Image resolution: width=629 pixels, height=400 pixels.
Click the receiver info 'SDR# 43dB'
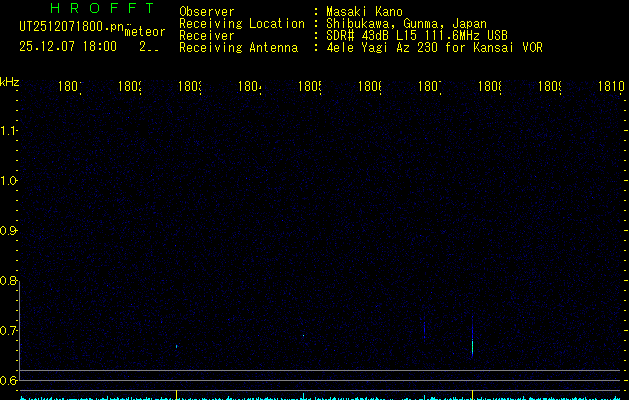(360, 36)
